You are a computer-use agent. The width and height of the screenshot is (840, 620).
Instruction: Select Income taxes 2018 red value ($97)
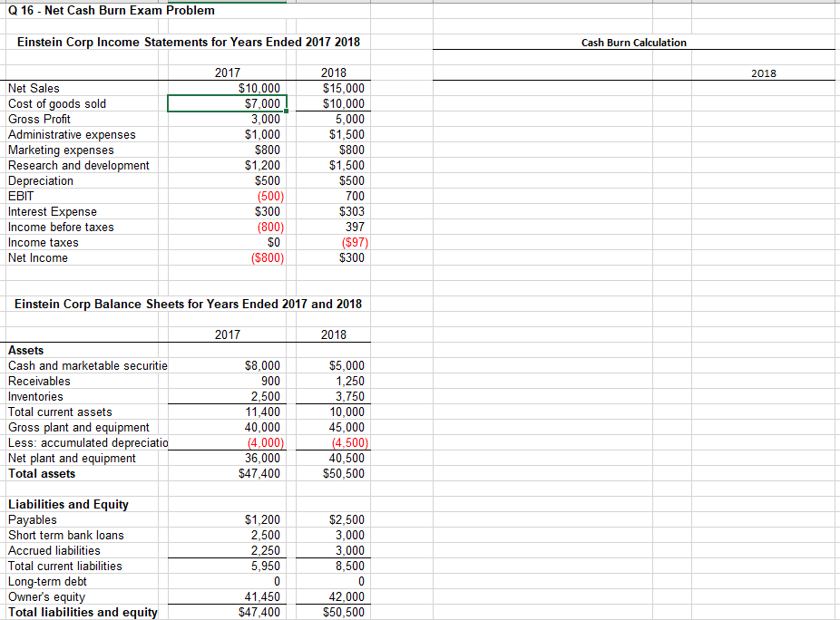[x=355, y=243]
